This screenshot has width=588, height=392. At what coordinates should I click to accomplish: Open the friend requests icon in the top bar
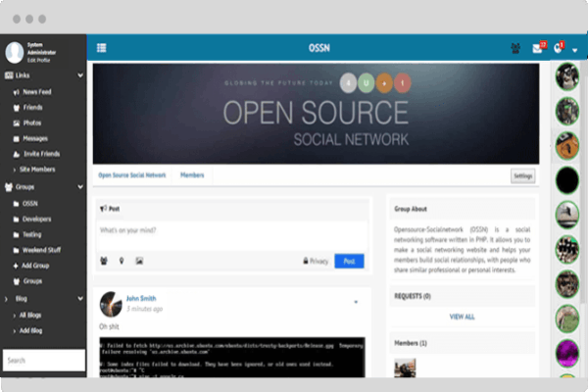[515, 48]
